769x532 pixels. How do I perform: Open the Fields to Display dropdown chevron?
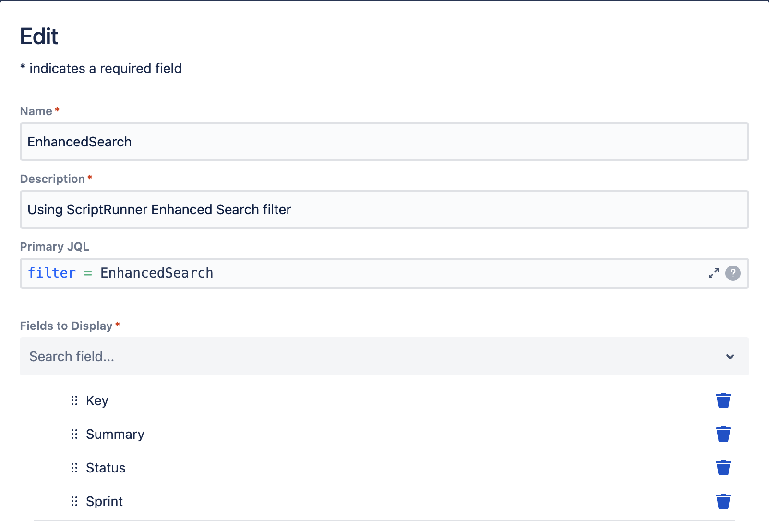730,356
